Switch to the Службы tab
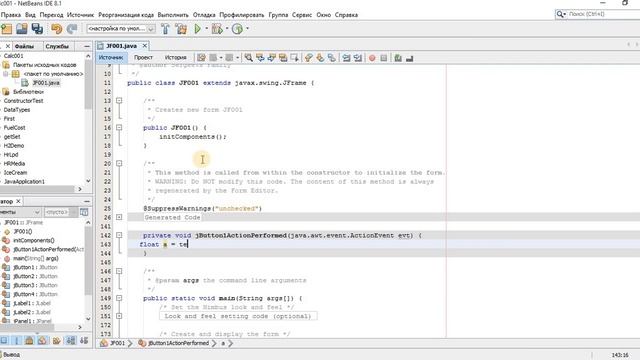Screen dimensions: 640x360 [x=57, y=46]
